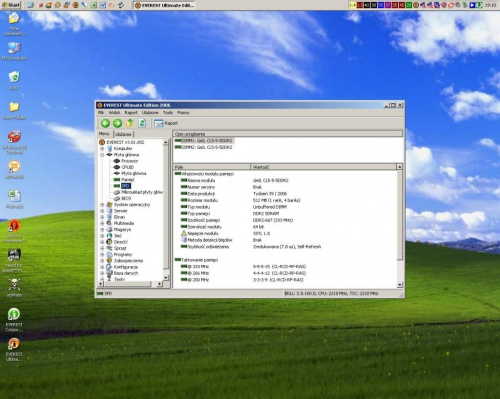Image resolution: width=500 pixels, height=399 pixels.
Task: Click the Napięcie modułu warning icon
Action: tap(184, 233)
